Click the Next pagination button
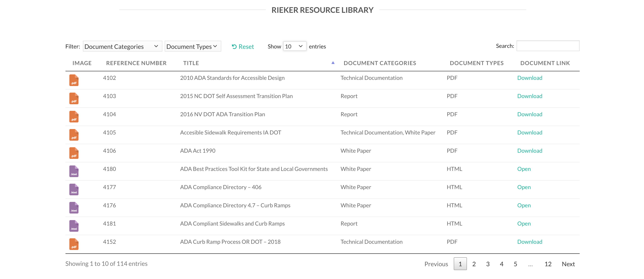The height and width of the screenshot is (279, 644). coord(568,264)
